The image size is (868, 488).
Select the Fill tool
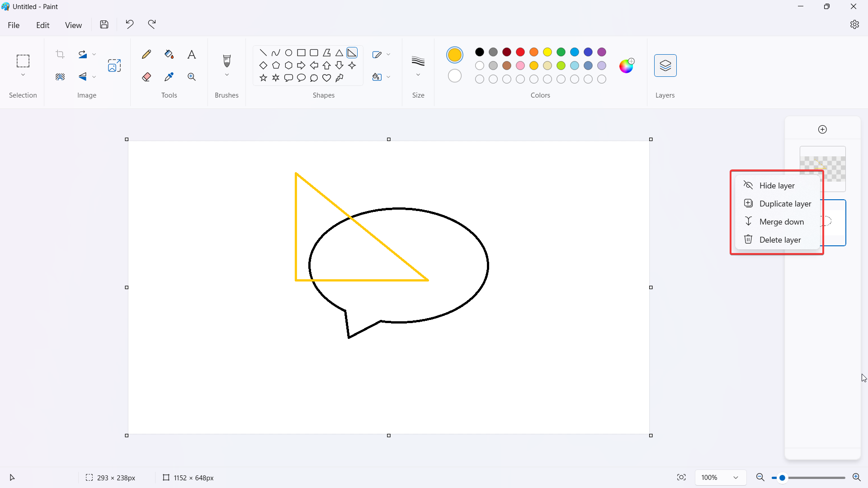(169, 54)
